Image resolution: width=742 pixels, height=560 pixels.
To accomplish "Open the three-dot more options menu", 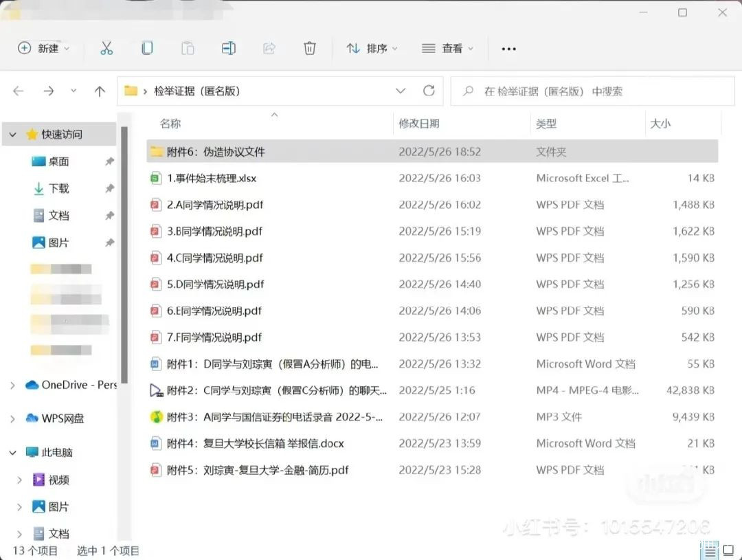I will click(508, 49).
